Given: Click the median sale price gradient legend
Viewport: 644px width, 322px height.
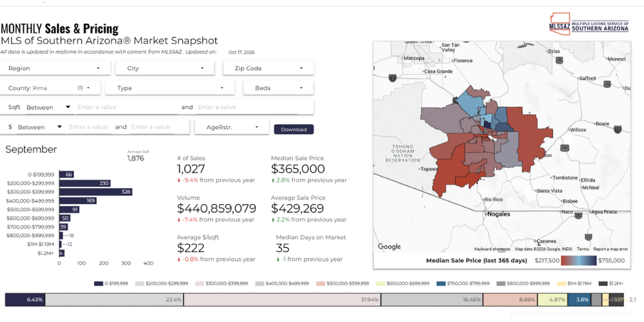Looking at the screenshot, I should 579,260.
